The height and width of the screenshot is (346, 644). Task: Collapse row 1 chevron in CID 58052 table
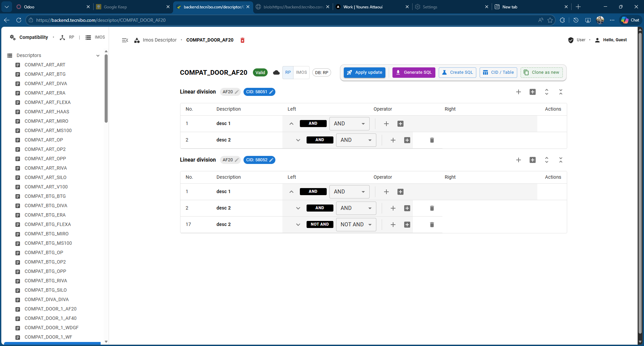291,192
